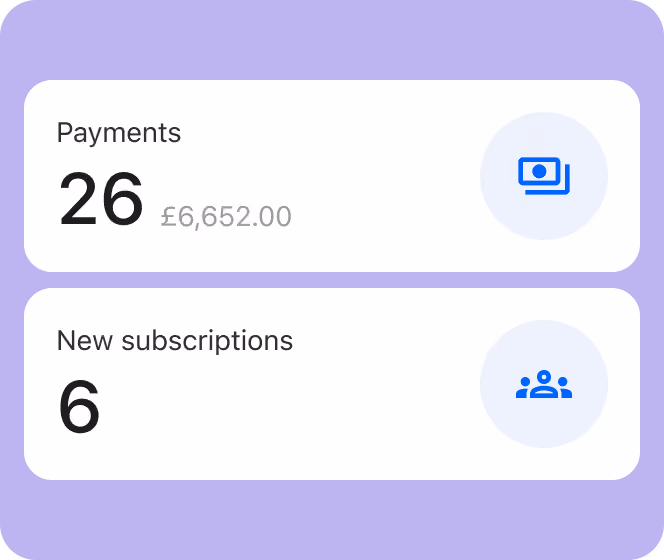The height and width of the screenshot is (560, 664).
Task: Open the New subscriptions card
Action: click(x=332, y=384)
